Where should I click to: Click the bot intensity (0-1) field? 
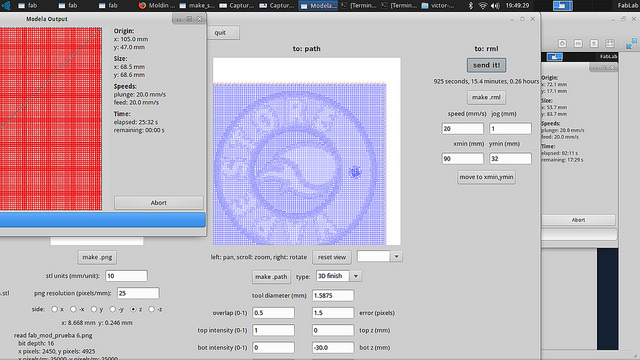click(273, 347)
